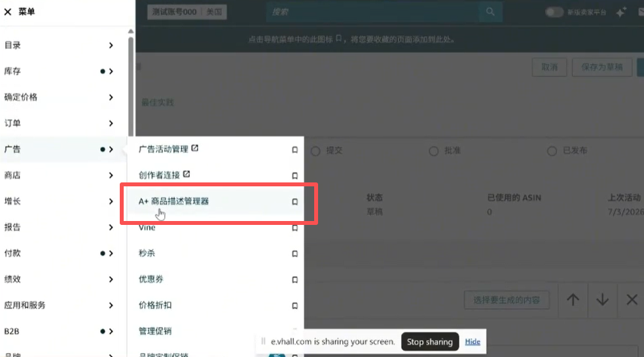Bookmark the 价格折扣 menu entry
644x357 pixels.
[x=295, y=306]
